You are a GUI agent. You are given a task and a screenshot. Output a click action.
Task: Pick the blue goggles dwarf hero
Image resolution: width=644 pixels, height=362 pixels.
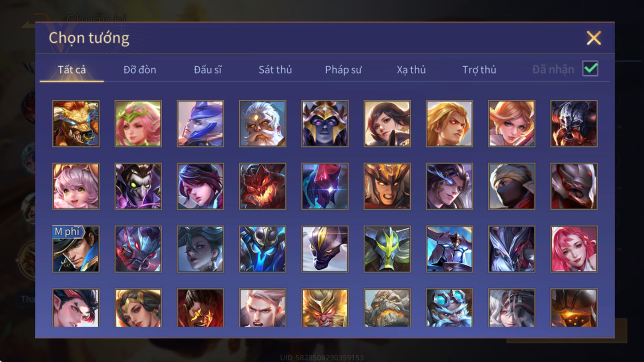point(450,308)
